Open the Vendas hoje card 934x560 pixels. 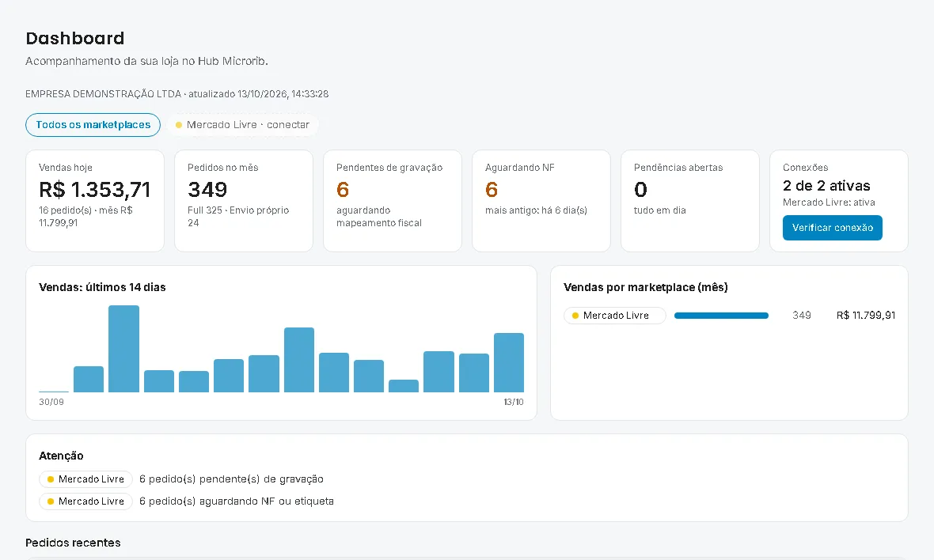point(95,201)
